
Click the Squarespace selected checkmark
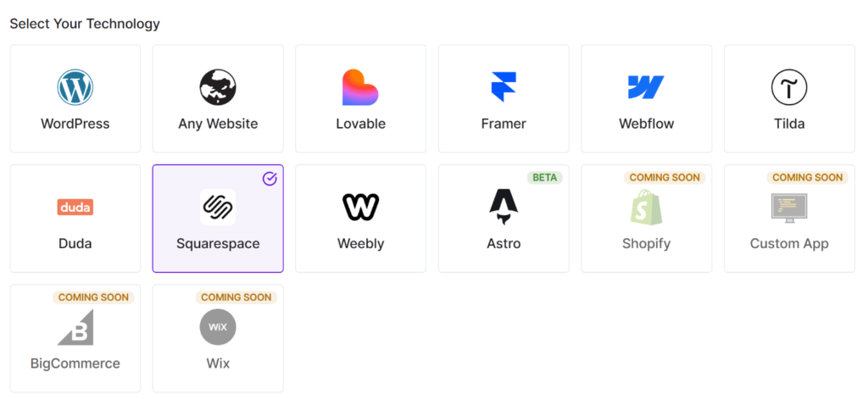tap(270, 178)
